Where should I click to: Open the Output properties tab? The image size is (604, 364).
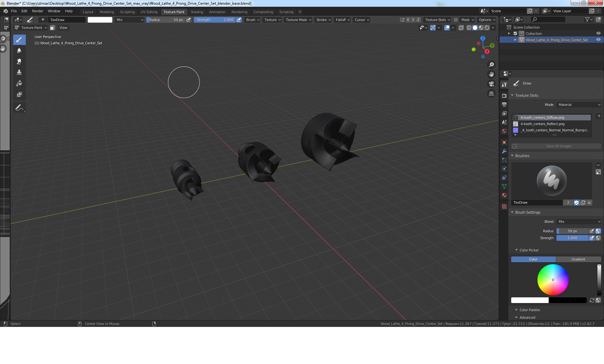(x=504, y=104)
